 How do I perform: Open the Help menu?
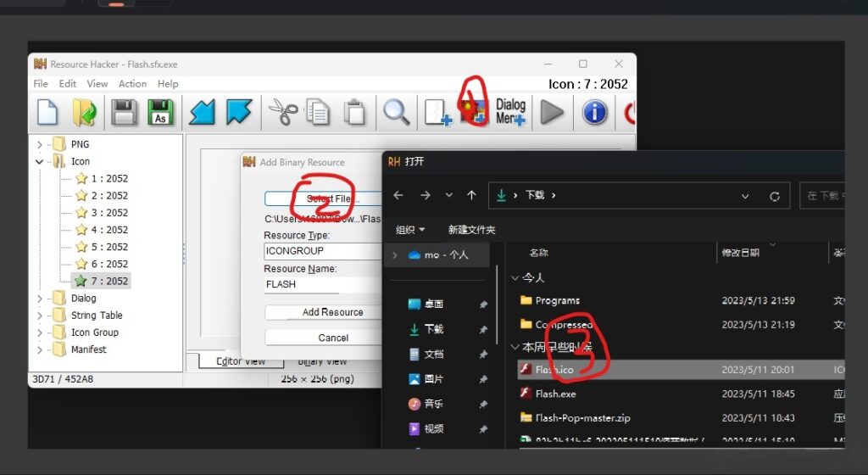168,84
